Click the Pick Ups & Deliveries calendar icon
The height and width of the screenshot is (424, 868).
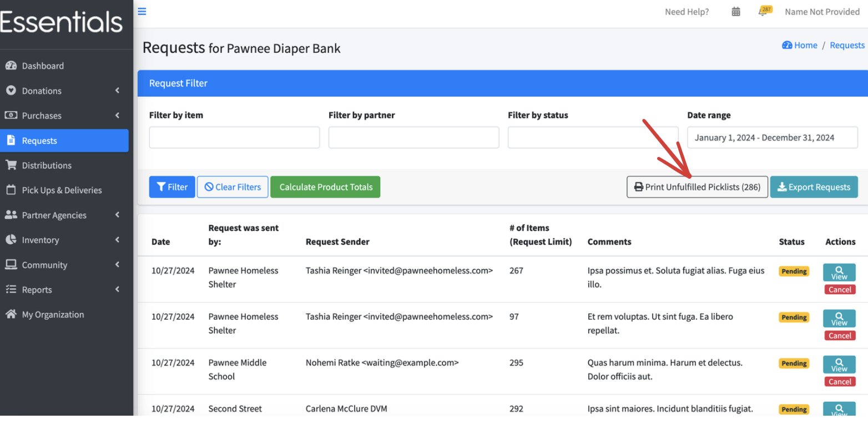[11, 190]
